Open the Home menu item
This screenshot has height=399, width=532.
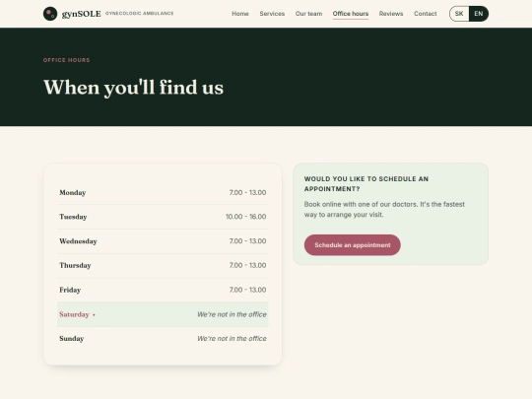240,14
